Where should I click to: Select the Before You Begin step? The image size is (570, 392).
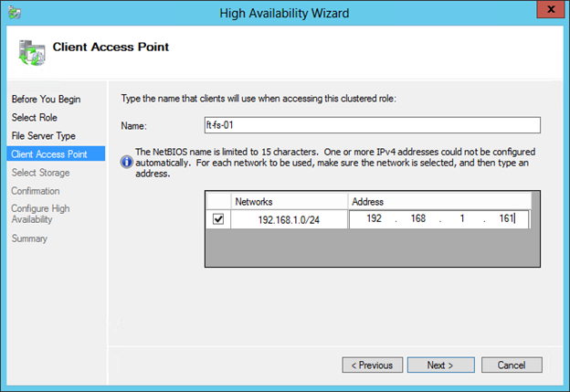coord(47,99)
